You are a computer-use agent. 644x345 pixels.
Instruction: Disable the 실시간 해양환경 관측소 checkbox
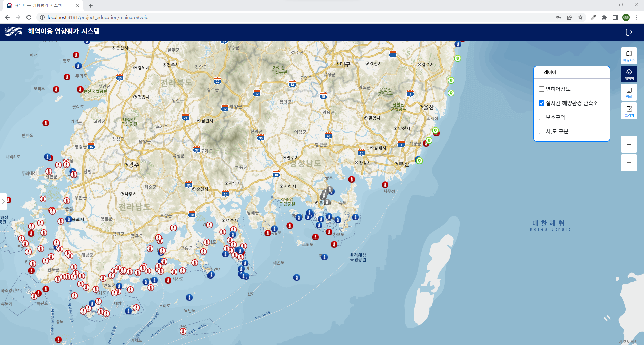click(542, 103)
